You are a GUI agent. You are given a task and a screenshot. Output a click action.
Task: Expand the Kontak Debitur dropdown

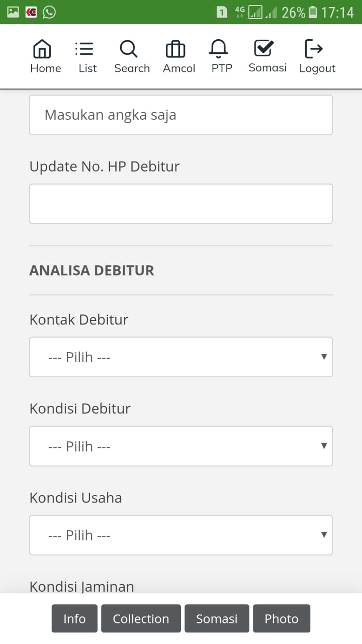(x=181, y=357)
